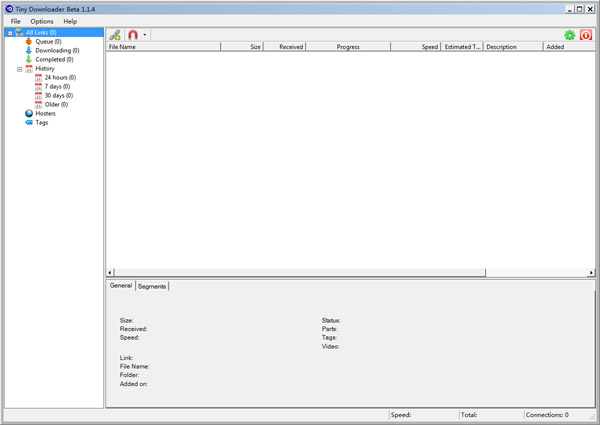
Task: Click the All Links network icon
Action: 19,33
